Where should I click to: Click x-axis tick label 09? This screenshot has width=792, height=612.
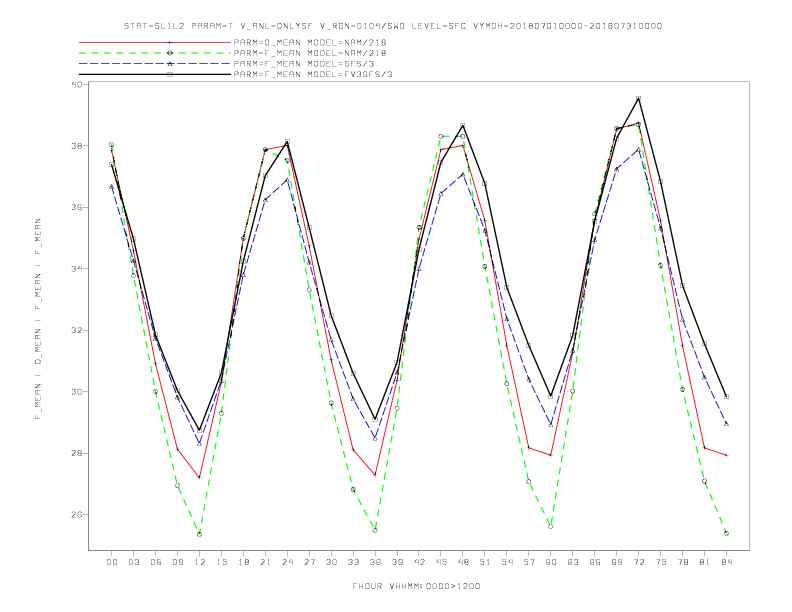coord(177,562)
